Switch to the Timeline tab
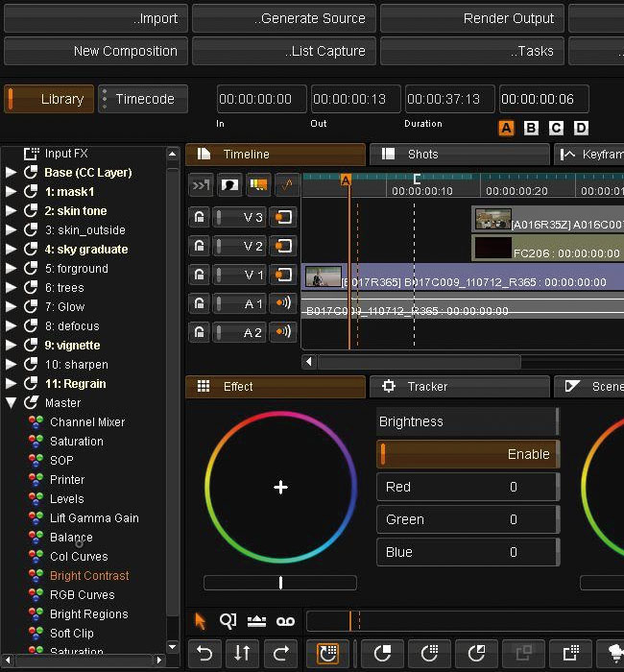Image resolution: width=624 pixels, height=672 pixels. pyautogui.click(x=276, y=155)
